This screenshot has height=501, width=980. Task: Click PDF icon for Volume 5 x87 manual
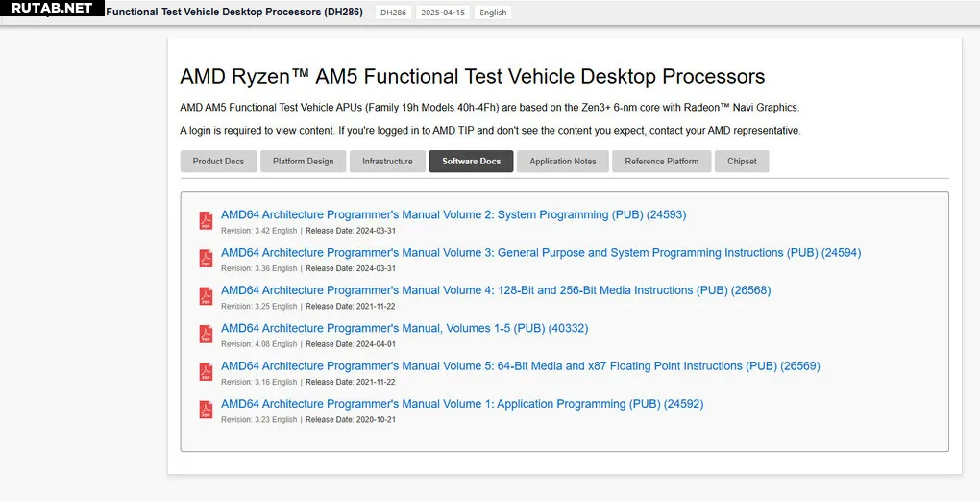pyautogui.click(x=206, y=372)
